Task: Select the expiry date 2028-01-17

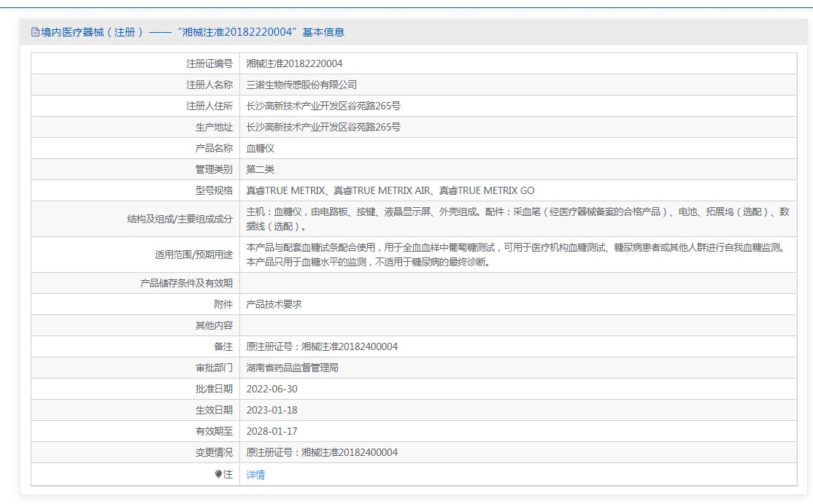Action: click(271, 432)
